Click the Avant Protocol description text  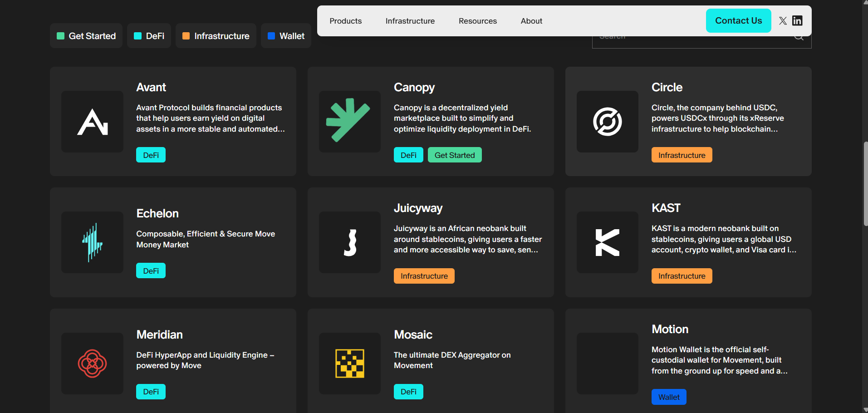211,118
